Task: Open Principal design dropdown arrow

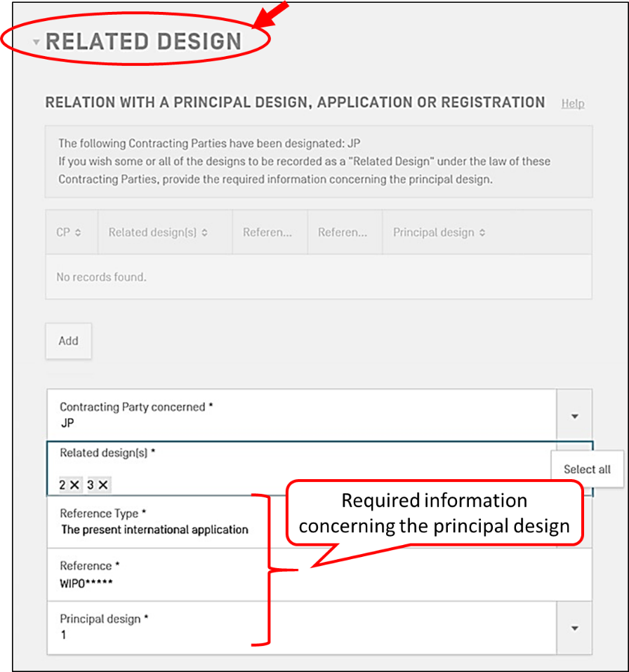Action: [574, 629]
